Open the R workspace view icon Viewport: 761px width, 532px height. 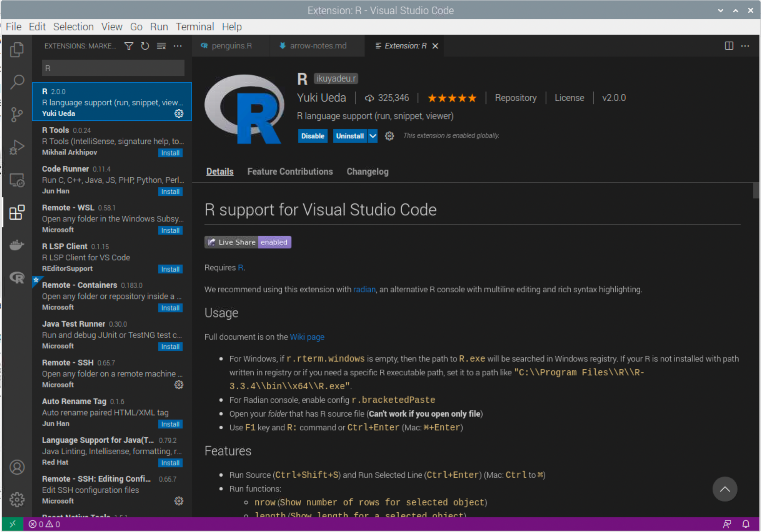17,277
